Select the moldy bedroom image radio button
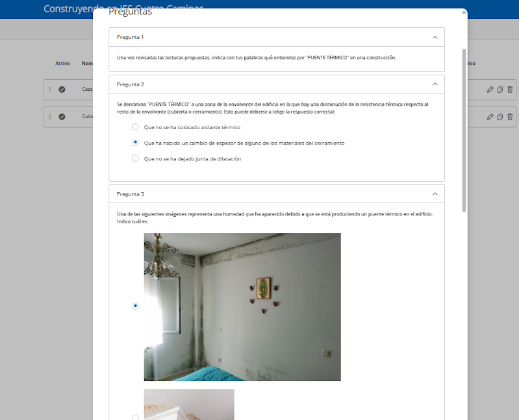This screenshot has width=519, height=420. point(135,306)
